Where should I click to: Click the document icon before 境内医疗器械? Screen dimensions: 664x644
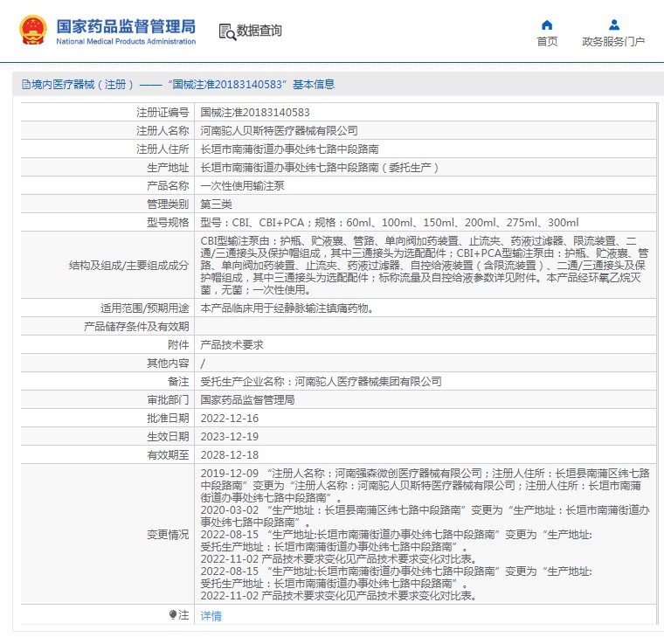[26, 85]
